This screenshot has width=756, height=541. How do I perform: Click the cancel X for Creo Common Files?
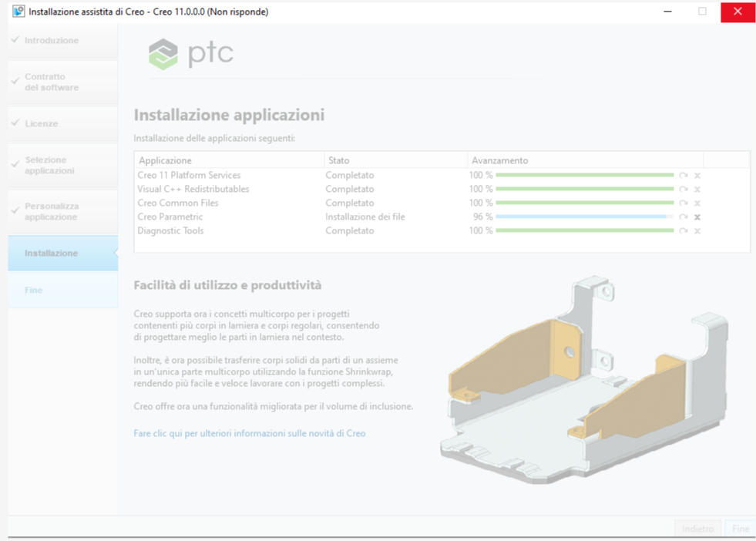click(697, 203)
